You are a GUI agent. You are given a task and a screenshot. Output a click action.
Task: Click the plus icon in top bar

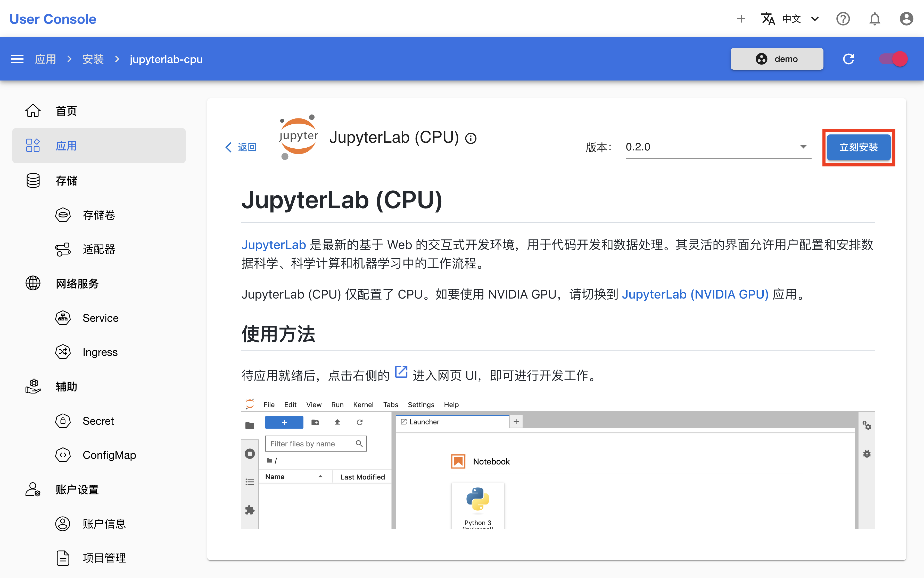click(741, 19)
